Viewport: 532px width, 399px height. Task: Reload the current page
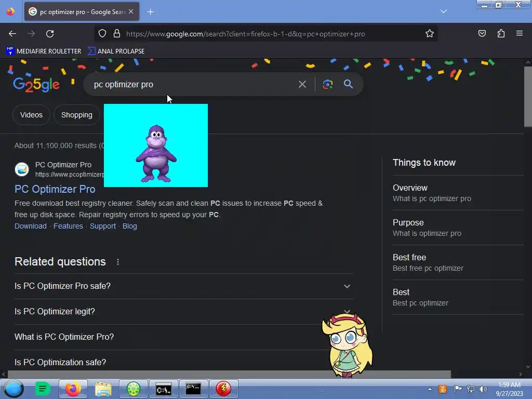pyautogui.click(x=50, y=34)
